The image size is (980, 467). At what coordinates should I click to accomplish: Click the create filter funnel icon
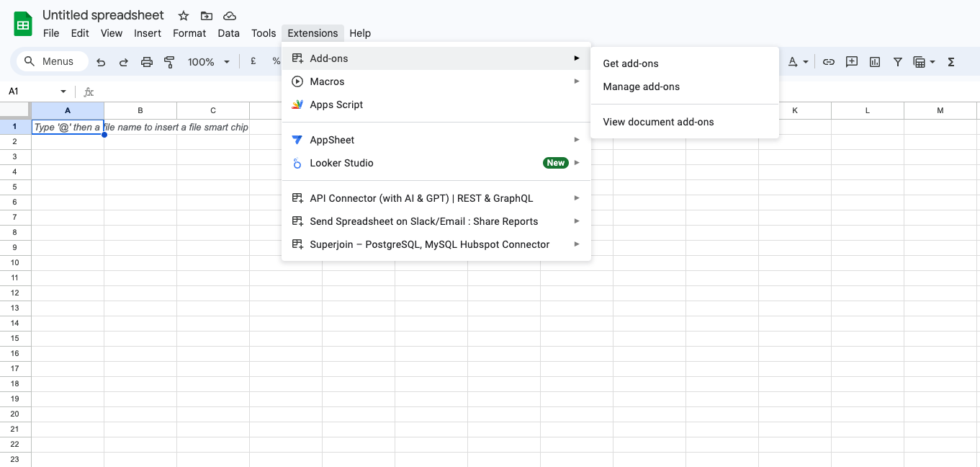[x=898, y=62]
